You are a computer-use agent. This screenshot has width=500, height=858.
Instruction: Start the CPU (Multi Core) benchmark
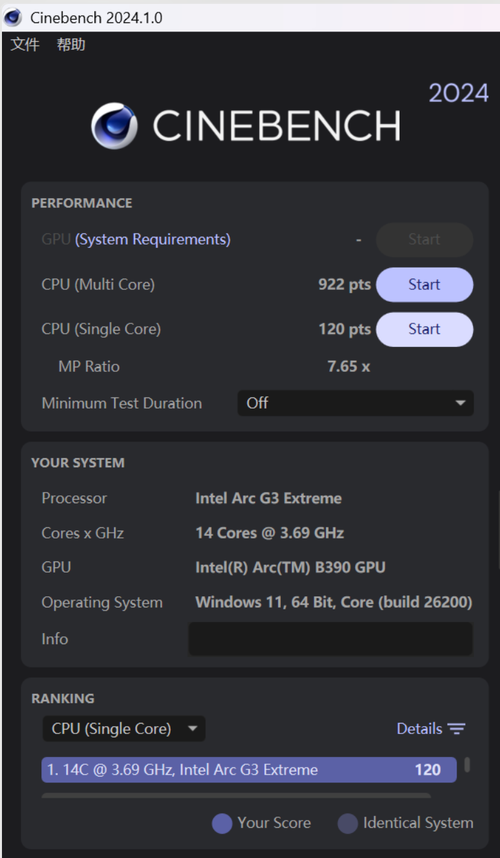(x=425, y=285)
